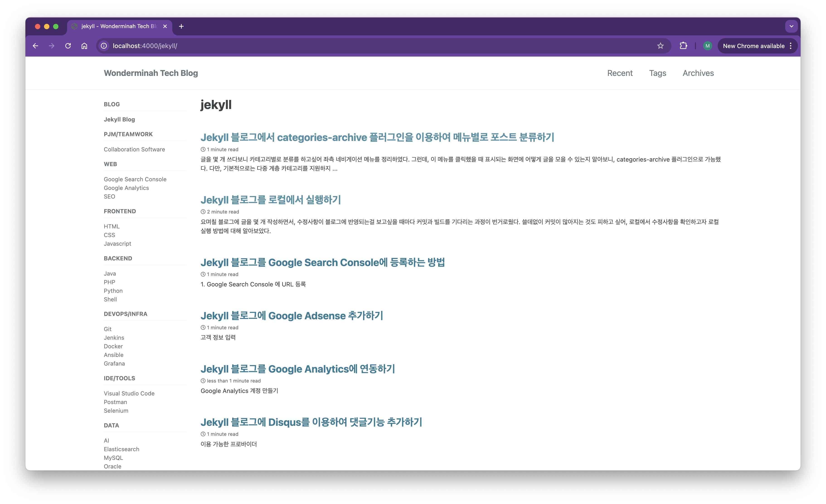Click the home icon in toolbar
Image resolution: width=826 pixels, height=504 pixels.
(85, 46)
